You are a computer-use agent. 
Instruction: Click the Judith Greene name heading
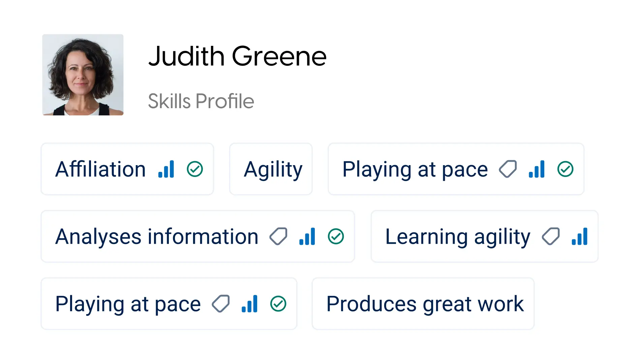pos(237,56)
